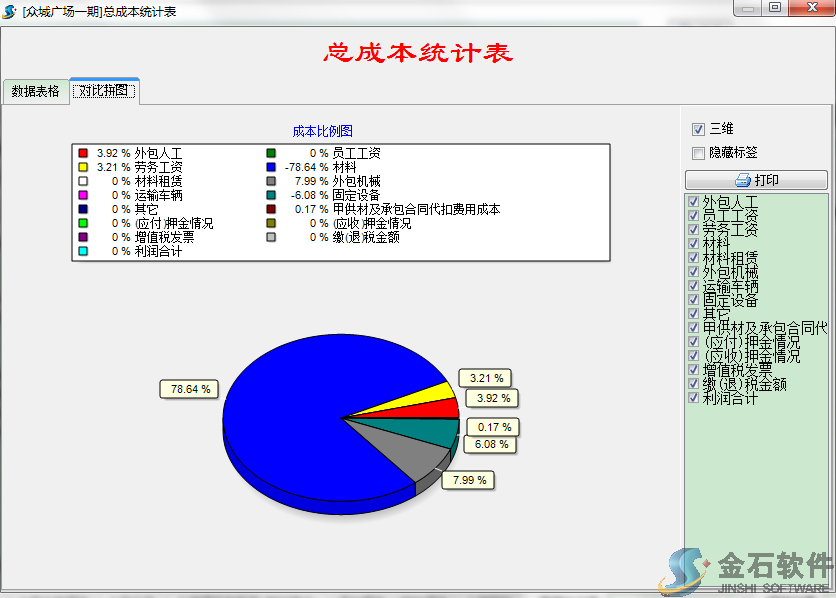Click the app icon in title bar
The width and height of the screenshot is (836, 598).
(10, 10)
